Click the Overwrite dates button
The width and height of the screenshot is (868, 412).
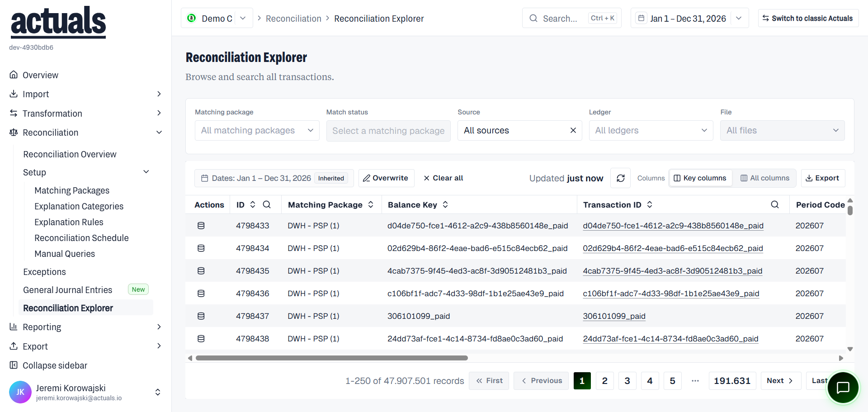click(x=386, y=178)
